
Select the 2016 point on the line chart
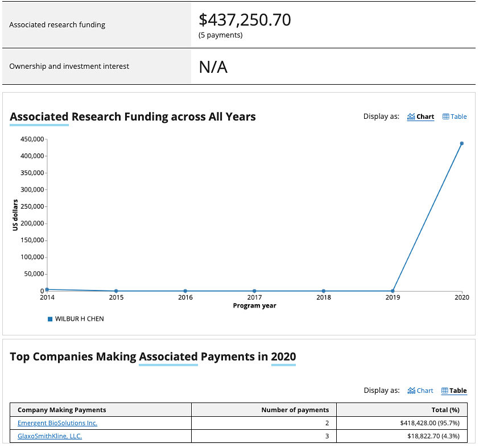(x=185, y=291)
